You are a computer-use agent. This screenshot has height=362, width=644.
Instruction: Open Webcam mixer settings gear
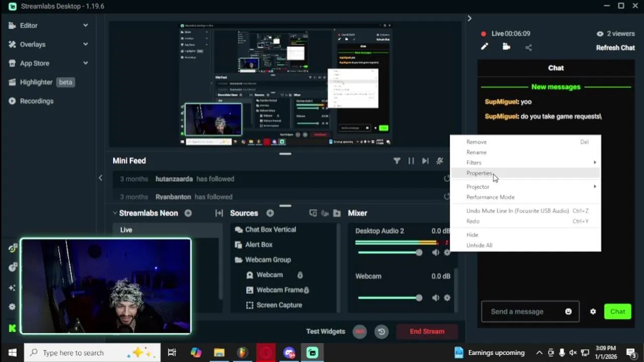click(447, 298)
